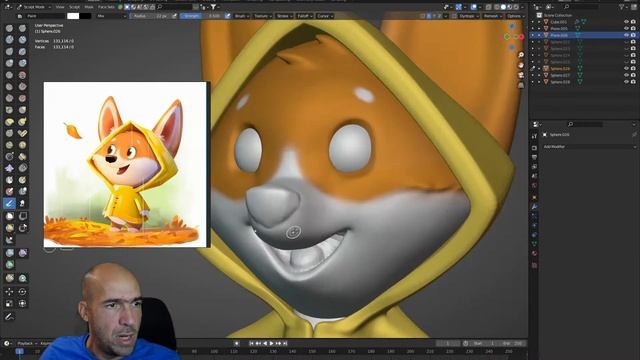Hide Plane.005 with its eye icon
This screenshot has height=360, width=640.
tap(626, 28)
